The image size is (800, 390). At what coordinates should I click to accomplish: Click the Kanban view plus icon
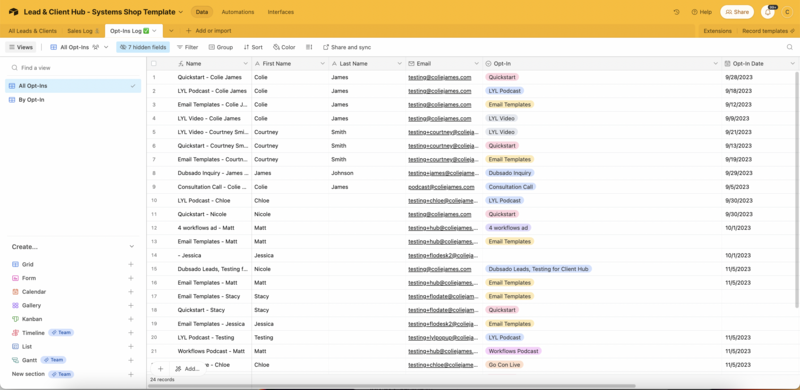point(131,319)
